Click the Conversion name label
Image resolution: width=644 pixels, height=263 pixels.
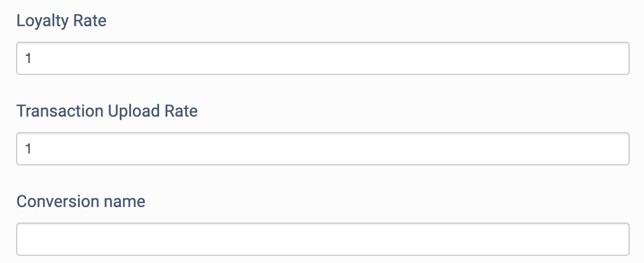coord(81,202)
